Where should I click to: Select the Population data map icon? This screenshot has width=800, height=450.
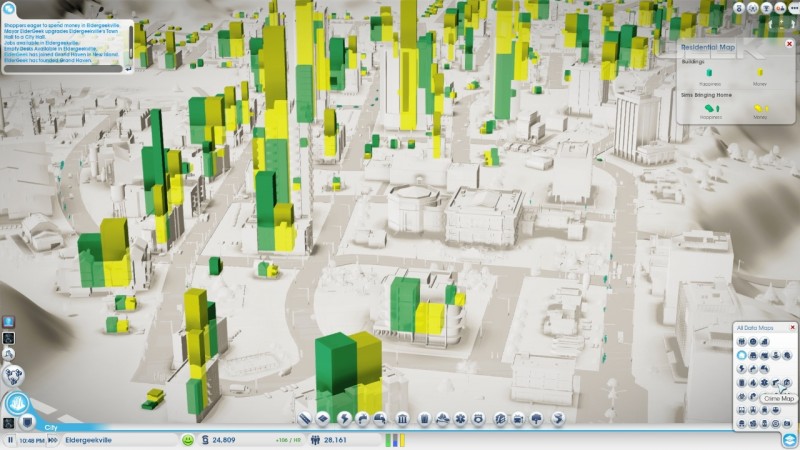(x=742, y=341)
